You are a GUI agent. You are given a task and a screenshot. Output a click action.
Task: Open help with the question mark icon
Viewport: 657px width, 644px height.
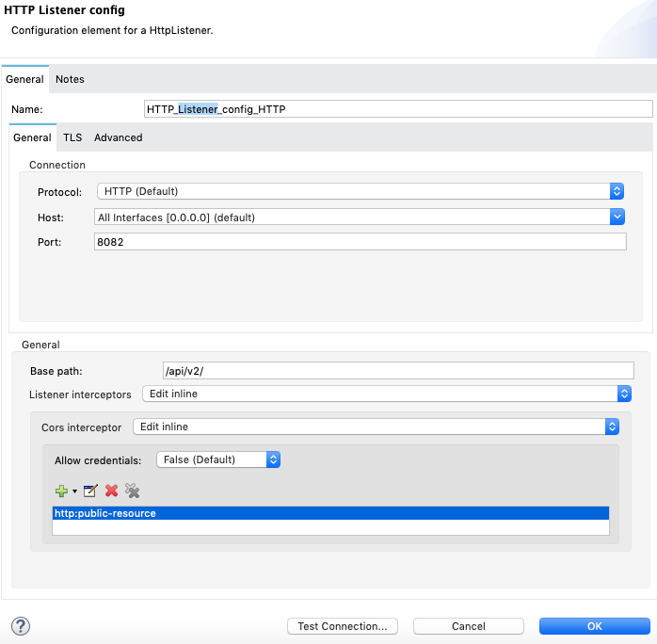pyautogui.click(x=20, y=625)
